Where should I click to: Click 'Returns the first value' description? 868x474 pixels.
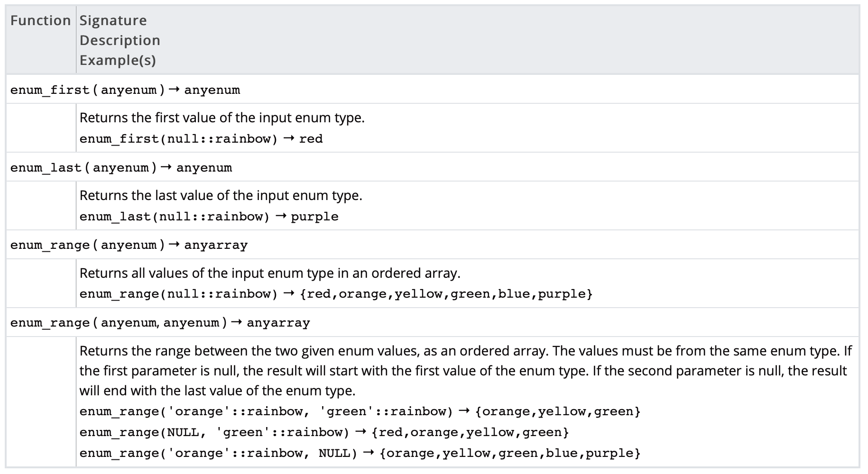(222, 118)
